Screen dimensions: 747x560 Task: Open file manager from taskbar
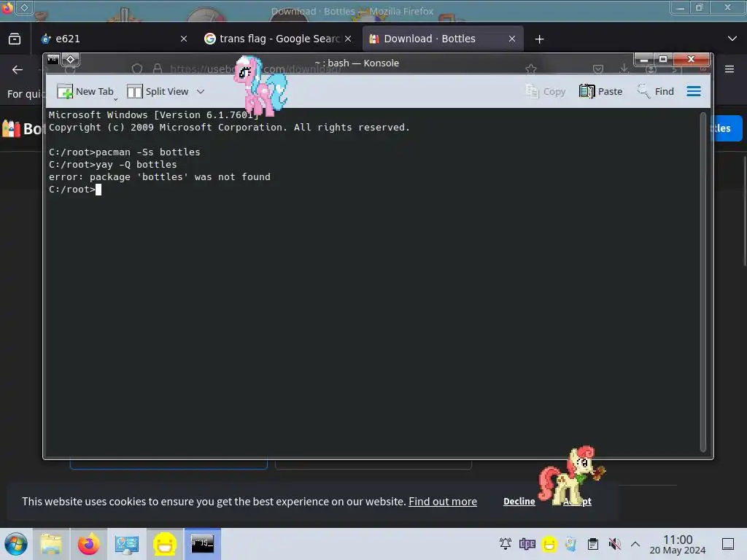[x=51, y=544]
